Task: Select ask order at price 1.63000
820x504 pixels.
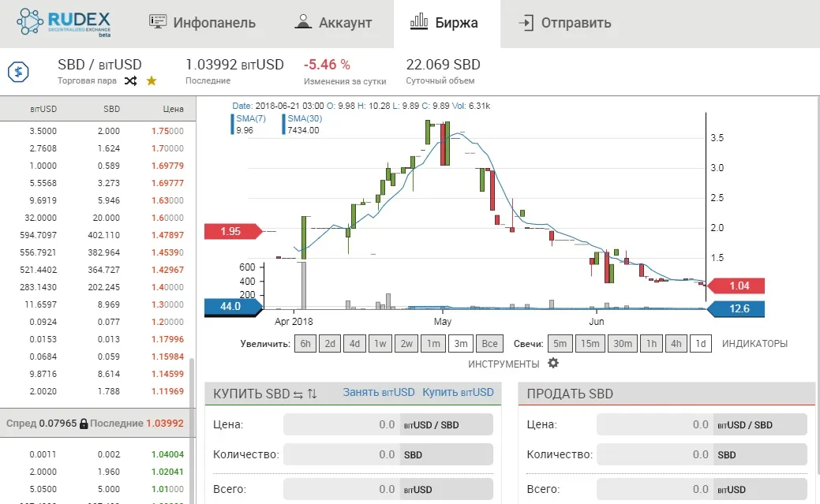Action: [98, 200]
